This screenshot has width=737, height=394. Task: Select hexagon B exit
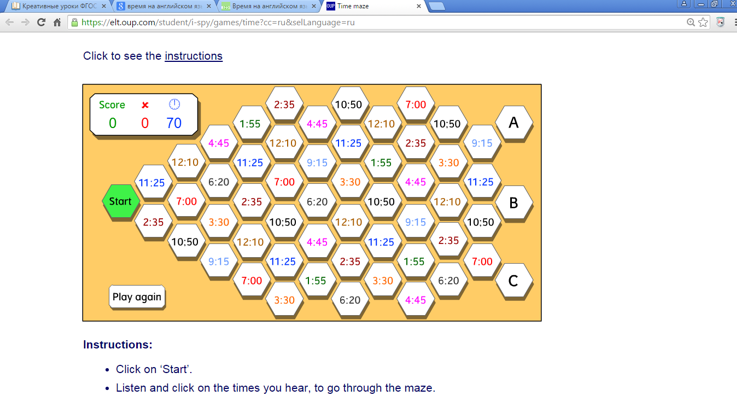coord(514,203)
